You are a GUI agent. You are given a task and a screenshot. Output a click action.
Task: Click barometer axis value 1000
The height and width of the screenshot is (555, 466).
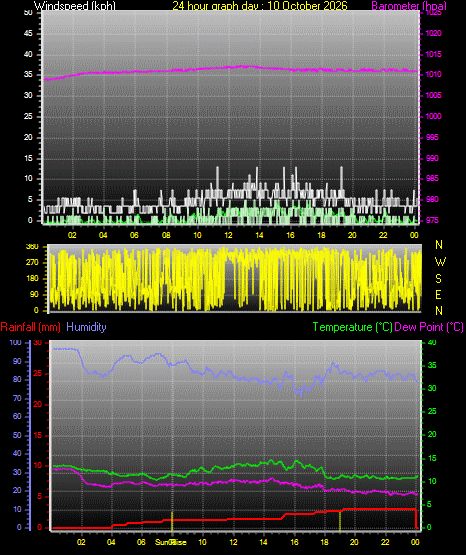[433, 116]
